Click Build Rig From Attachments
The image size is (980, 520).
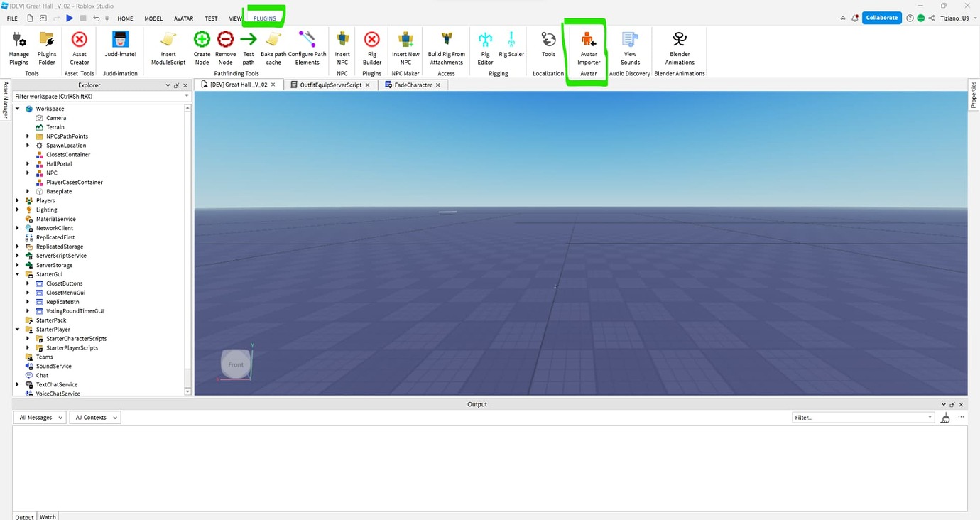tap(447, 48)
